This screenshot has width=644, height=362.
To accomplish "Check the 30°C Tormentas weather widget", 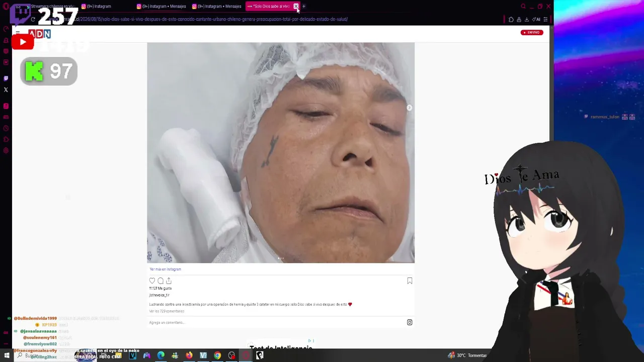I will pos(467,355).
